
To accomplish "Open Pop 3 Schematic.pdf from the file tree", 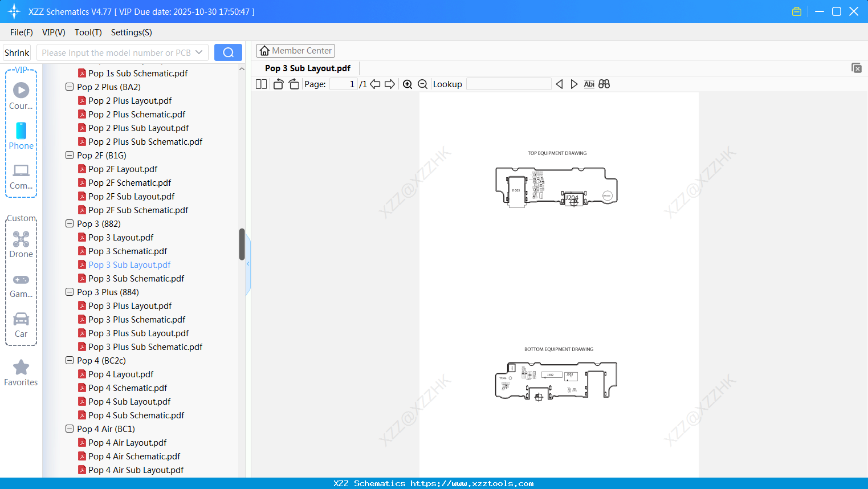I will click(x=127, y=251).
